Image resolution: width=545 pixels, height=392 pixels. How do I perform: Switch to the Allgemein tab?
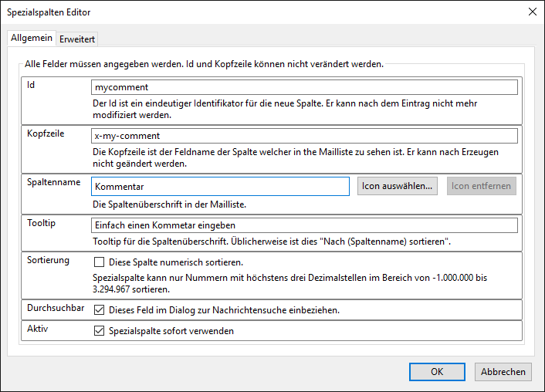click(x=32, y=39)
